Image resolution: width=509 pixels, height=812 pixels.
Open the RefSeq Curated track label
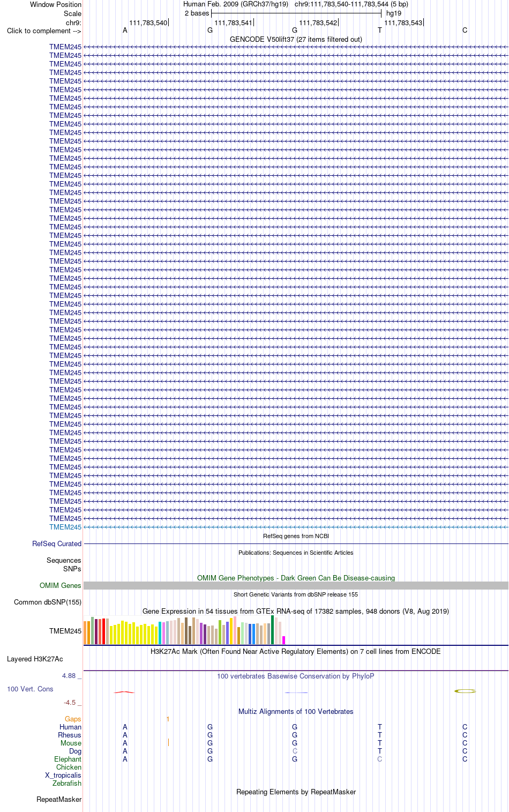(x=57, y=543)
